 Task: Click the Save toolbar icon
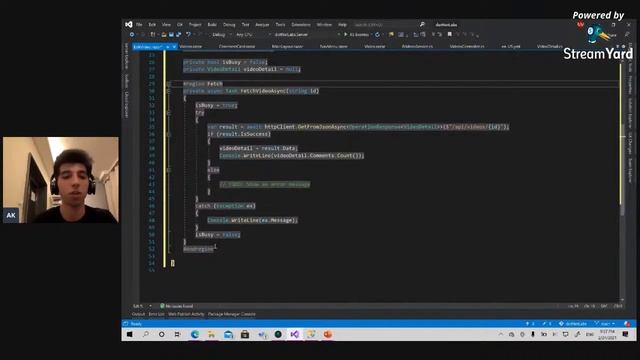[x=171, y=35]
